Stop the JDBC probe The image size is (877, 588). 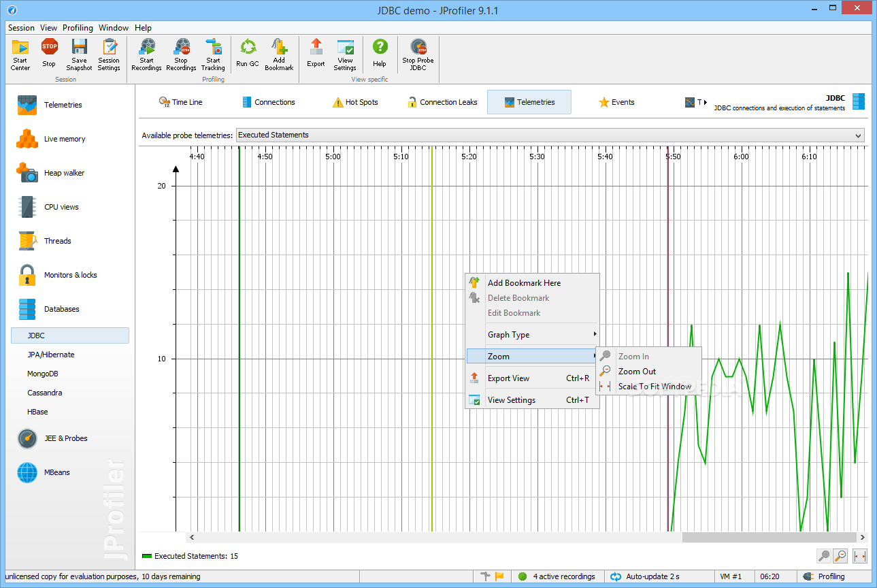click(x=418, y=54)
